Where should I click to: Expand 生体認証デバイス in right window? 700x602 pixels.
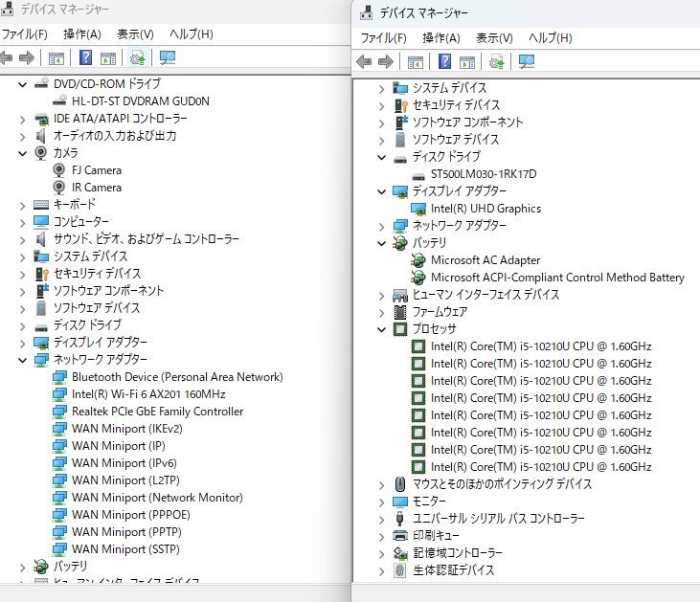tap(381, 571)
